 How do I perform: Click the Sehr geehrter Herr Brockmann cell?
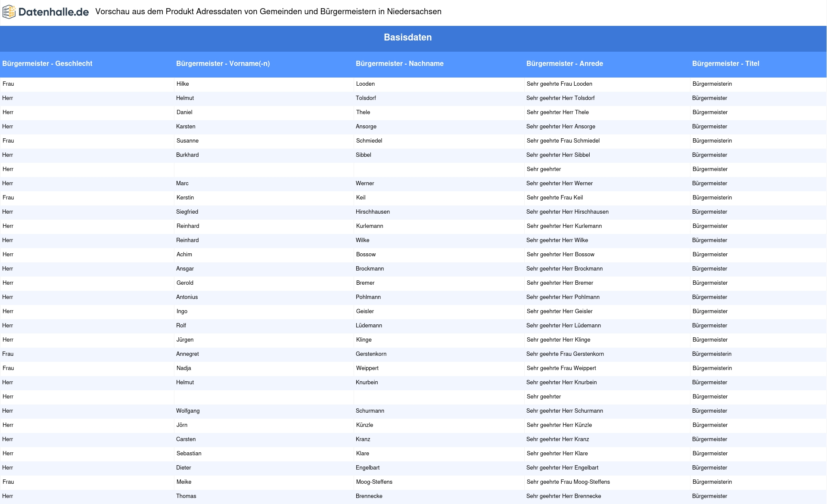pyautogui.click(x=564, y=269)
